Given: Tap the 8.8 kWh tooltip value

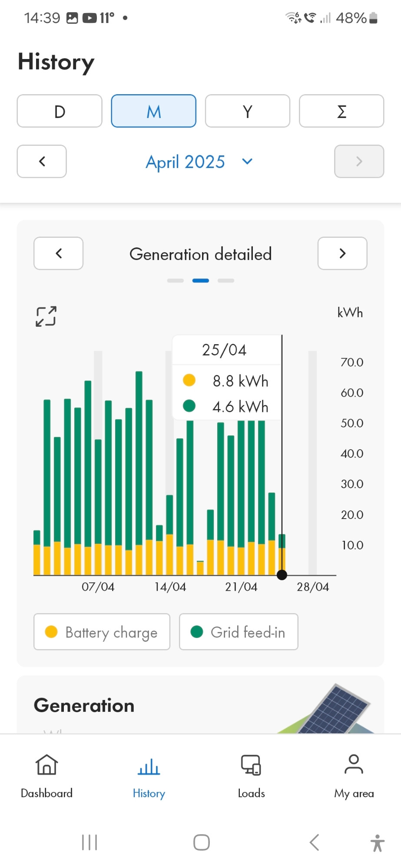Looking at the screenshot, I should coord(240,381).
